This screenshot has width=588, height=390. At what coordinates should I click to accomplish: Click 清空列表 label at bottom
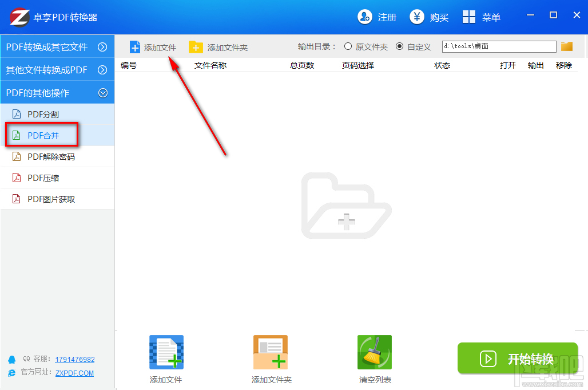[375, 380]
